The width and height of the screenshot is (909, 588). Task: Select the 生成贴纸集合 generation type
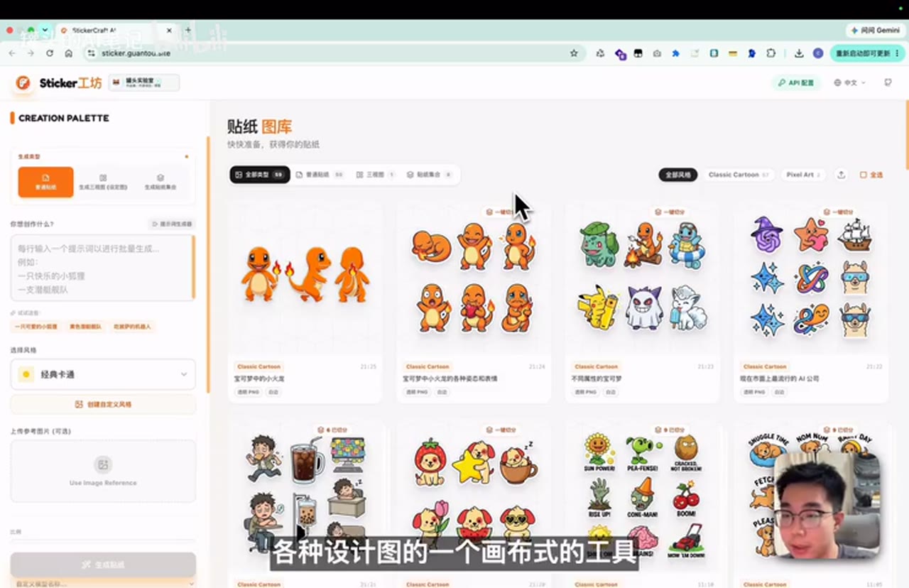(160, 182)
